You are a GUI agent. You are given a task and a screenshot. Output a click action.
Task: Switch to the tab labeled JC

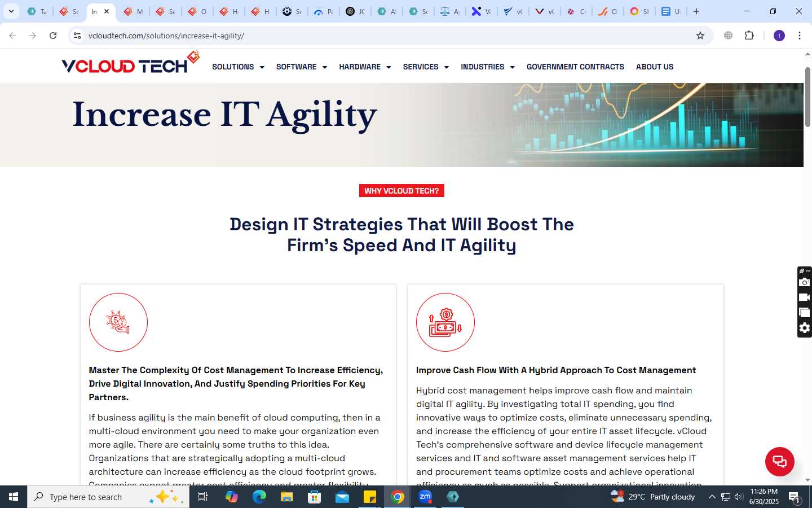(x=356, y=11)
